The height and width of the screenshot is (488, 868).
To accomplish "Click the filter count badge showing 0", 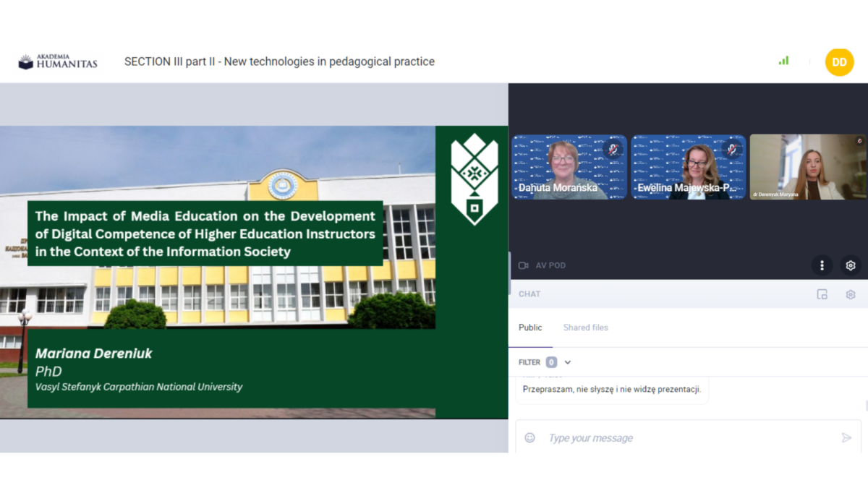I will point(551,362).
